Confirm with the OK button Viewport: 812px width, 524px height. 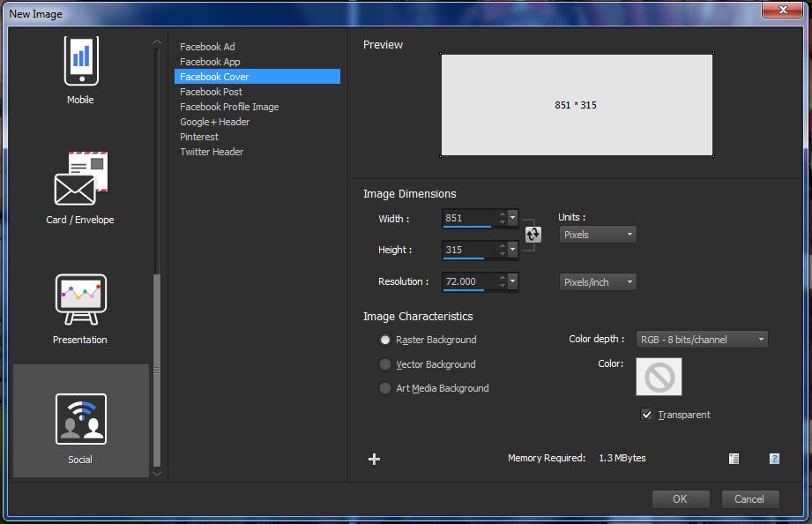(680, 498)
